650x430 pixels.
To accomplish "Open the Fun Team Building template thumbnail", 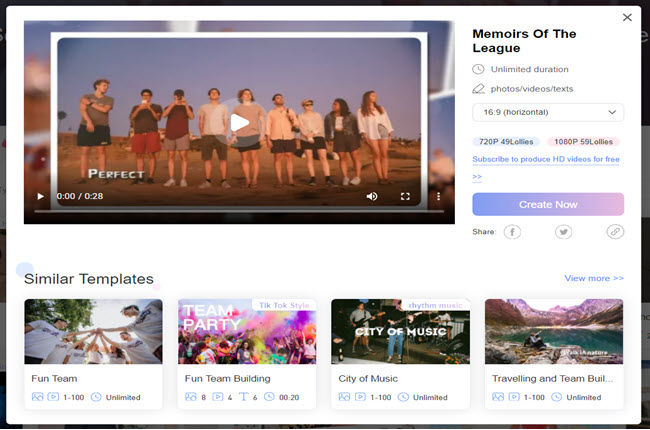I will (x=247, y=331).
